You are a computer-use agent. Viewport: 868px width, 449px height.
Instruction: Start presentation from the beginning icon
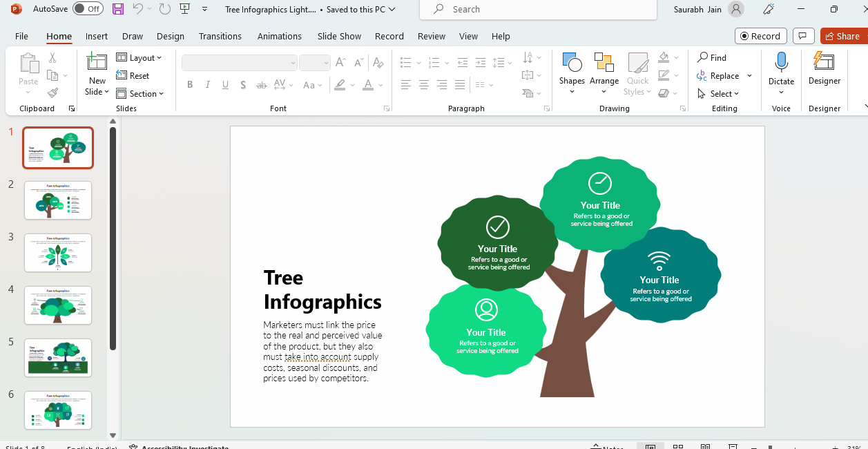[184, 9]
